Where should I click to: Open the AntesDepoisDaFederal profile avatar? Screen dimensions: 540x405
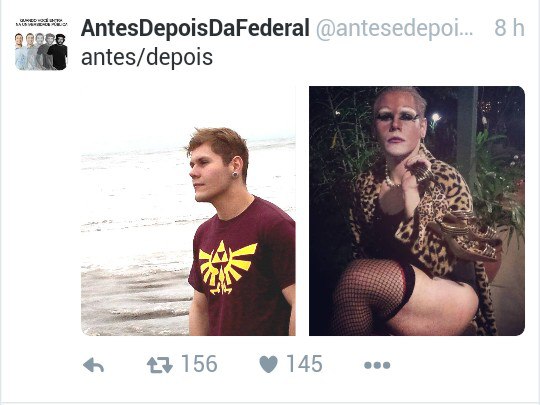41,44
